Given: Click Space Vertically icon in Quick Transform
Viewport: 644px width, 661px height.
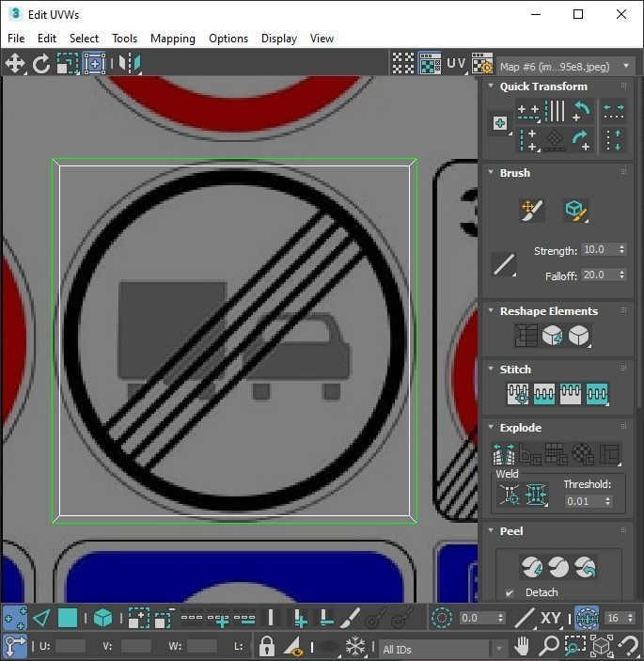Looking at the screenshot, I should click(614, 140).
